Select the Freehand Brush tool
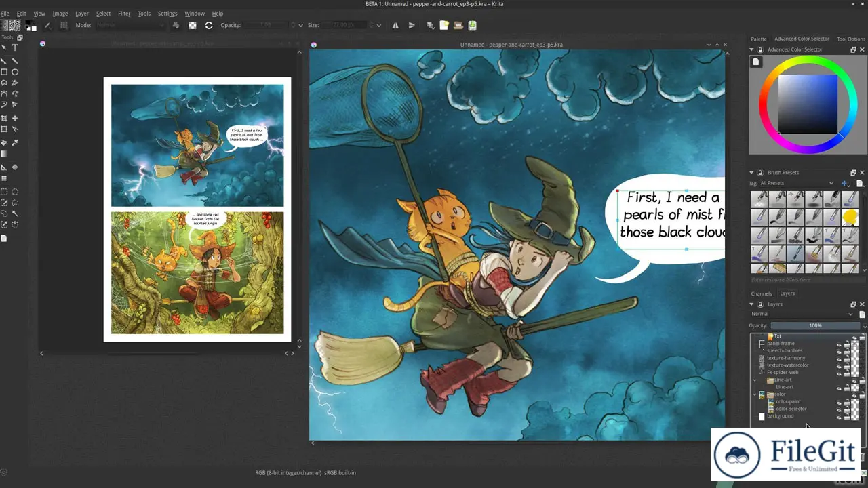The width and height of the screenshot is (868, 488). pos(4,61)
